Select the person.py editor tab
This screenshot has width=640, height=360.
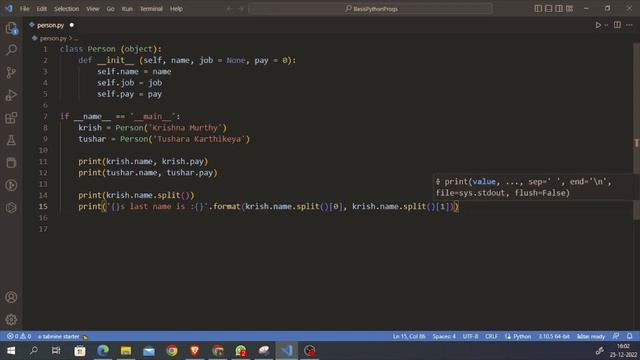pyautogui.click(x=51, y=25)
